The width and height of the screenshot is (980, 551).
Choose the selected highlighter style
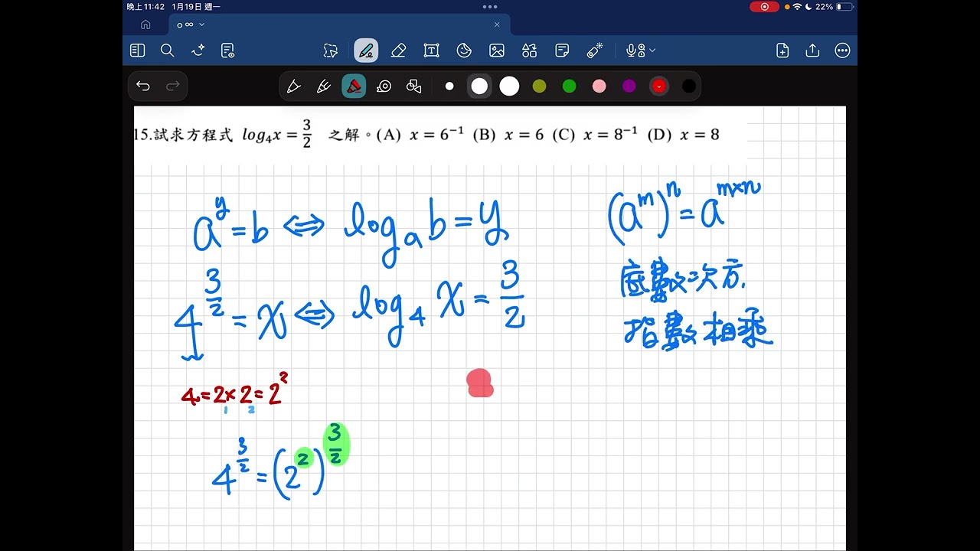[x=354, y=86]
